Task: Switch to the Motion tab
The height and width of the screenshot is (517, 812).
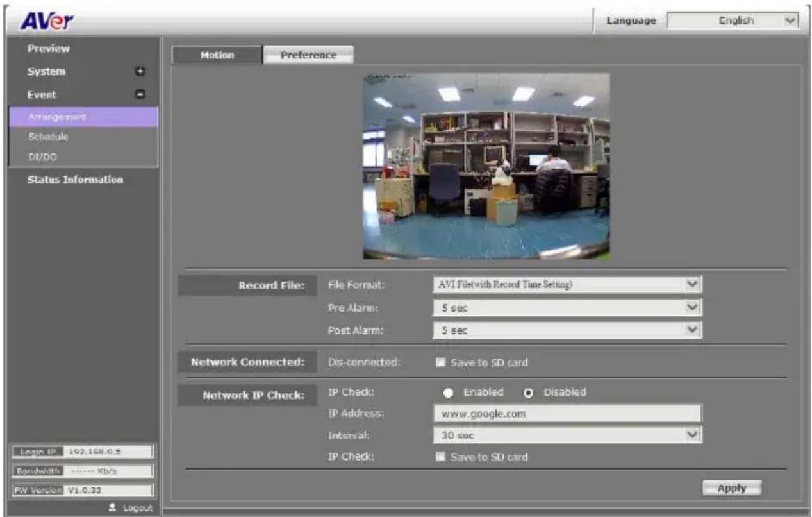Action: tap(217, 55)
